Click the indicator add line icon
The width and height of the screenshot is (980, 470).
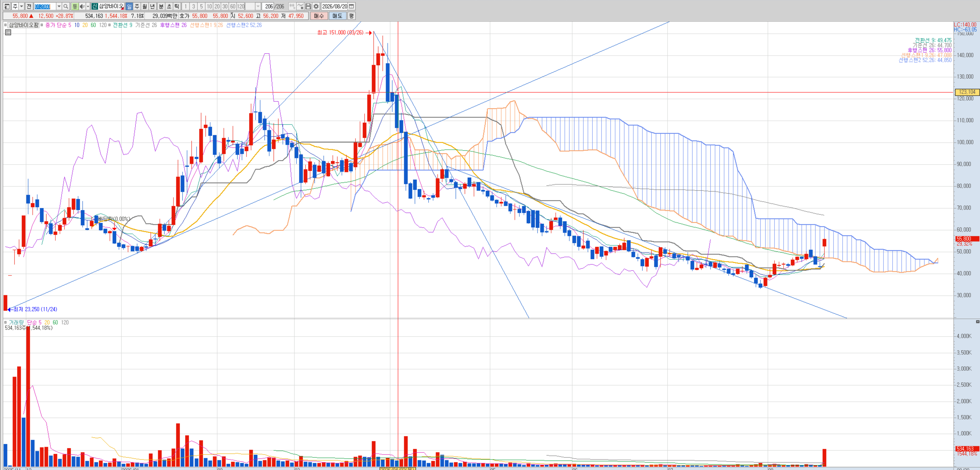point(301,7)
